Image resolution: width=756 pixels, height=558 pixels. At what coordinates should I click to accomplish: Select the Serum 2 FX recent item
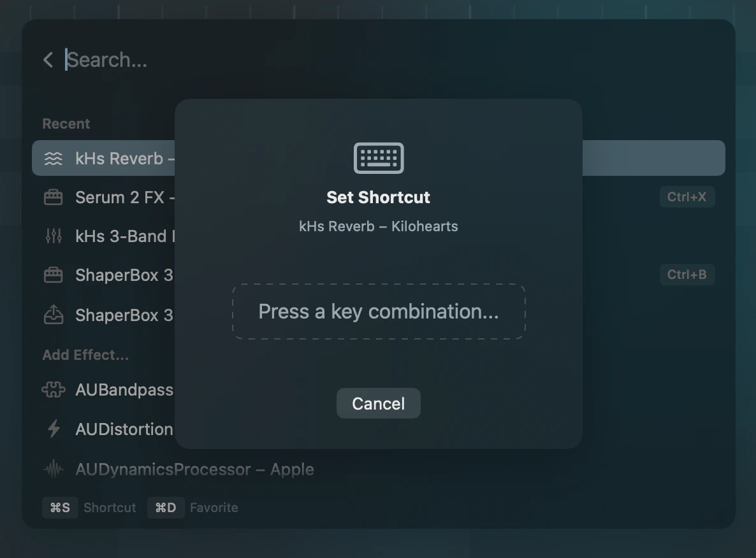[379, 197]
